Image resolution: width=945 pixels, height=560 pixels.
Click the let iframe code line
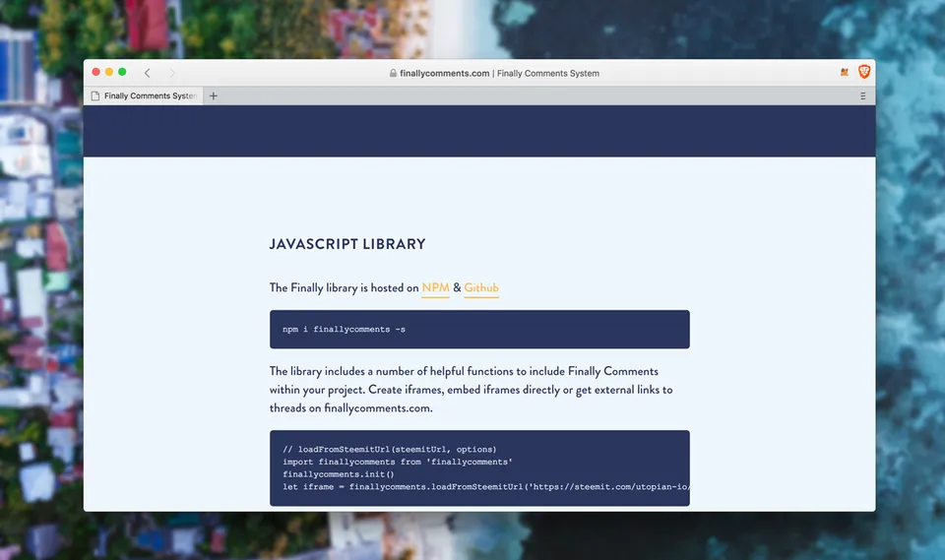coord(485,486)
